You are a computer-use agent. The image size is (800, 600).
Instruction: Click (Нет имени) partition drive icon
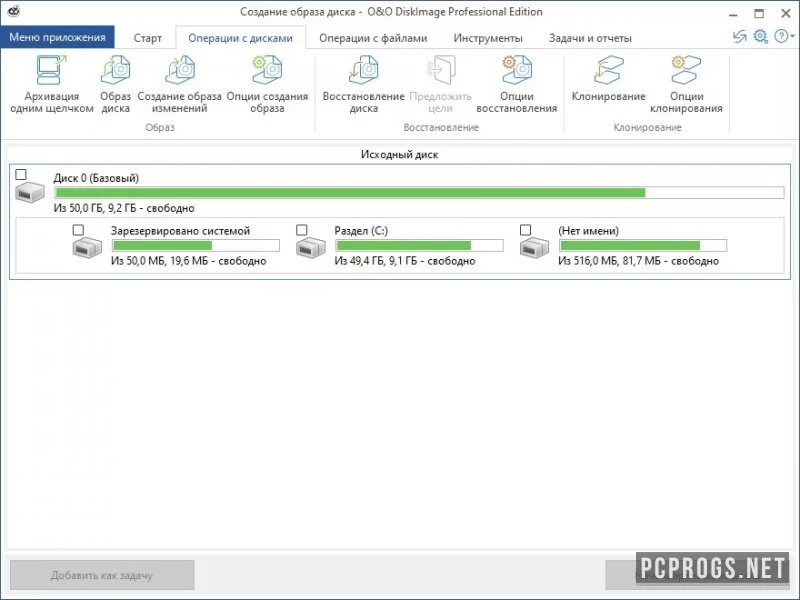tap(534, 247)
